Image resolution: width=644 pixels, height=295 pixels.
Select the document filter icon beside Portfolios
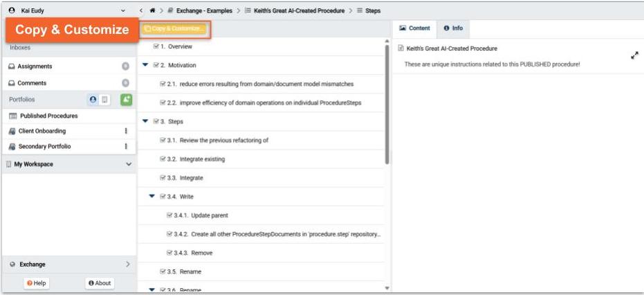coord(104,100)
